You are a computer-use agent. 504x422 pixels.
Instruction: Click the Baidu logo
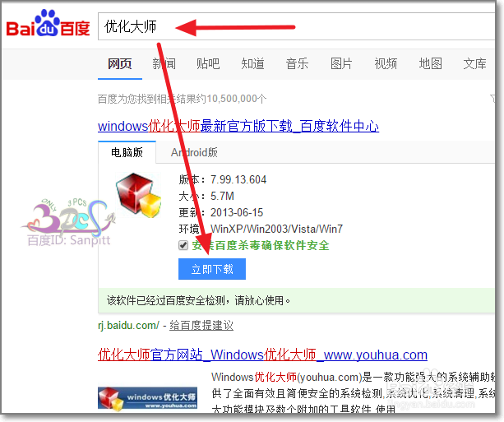coord(48,24)
